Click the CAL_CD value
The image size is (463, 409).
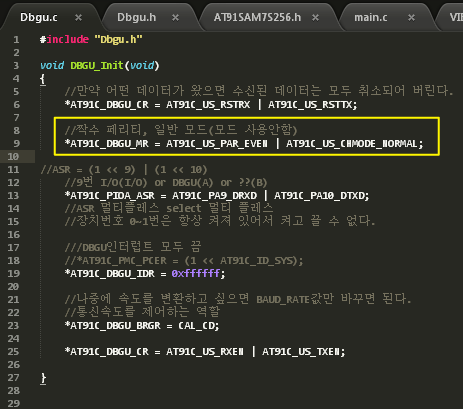pyautogui.click(x=196, y=326)
